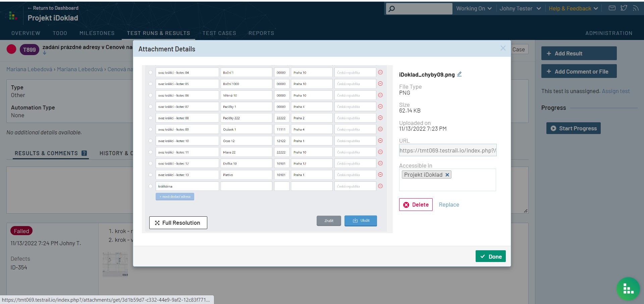
Task: Open the Administration section
Action: pyautogui.click(x=609, y=33)
